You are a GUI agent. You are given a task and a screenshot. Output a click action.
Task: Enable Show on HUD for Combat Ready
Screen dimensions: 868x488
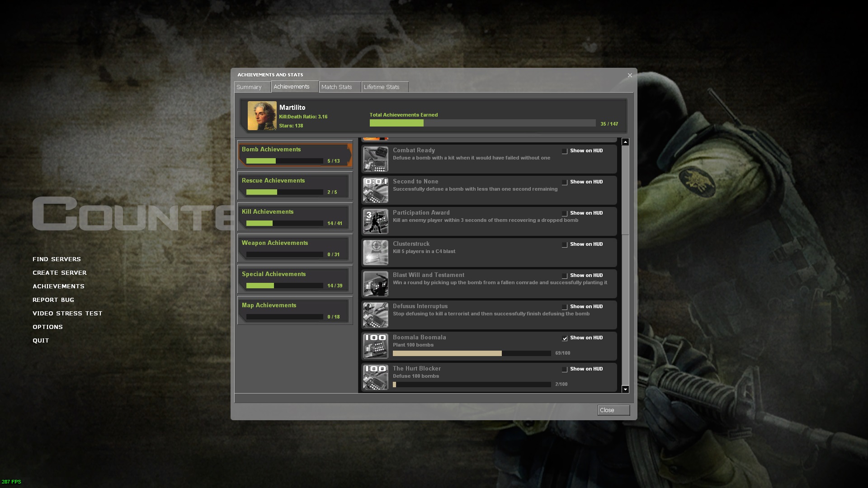(x=565, y=151)
